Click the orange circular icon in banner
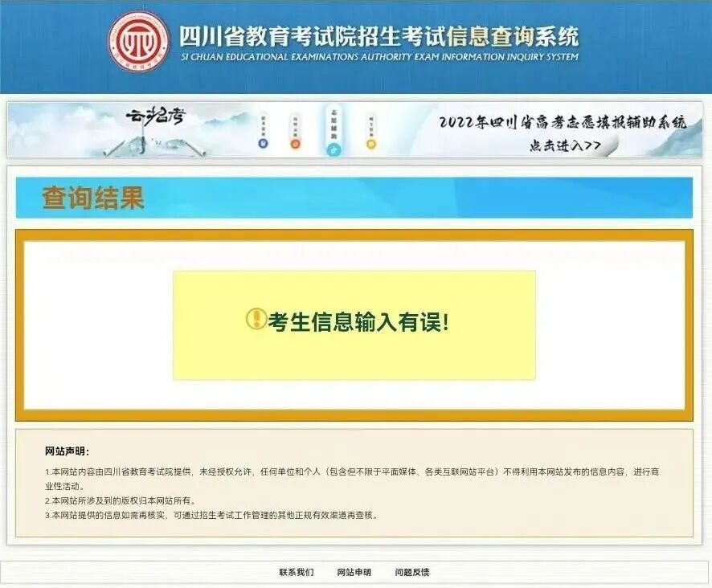The image size is (712, 588). point(295,144)
